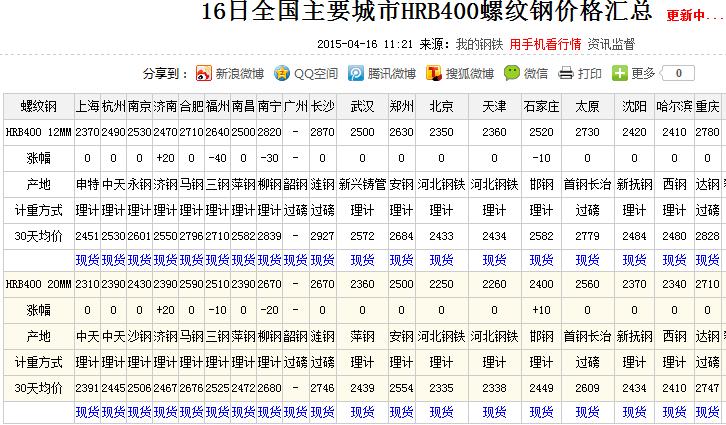Click the 2015-04-16 11:21 timestamp
Screen dimensions: 726x425
[x=365, y=44]
